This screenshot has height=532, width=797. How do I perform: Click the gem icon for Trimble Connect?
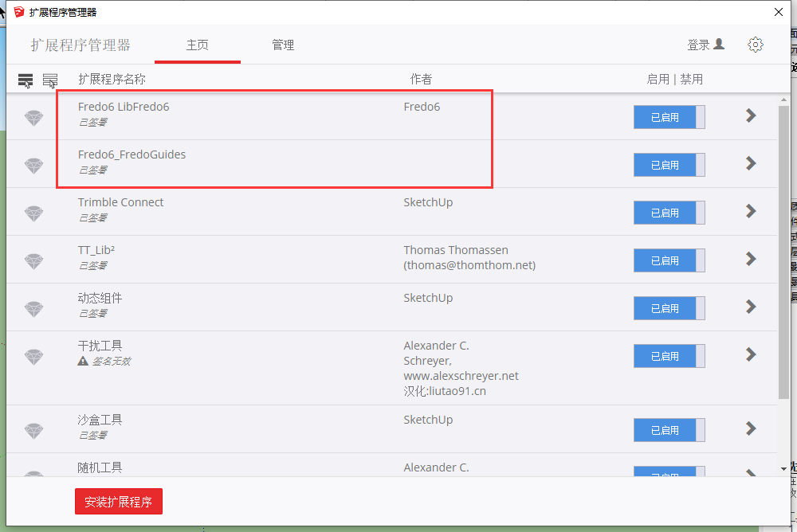pyautogui.click(x=34, y=213)
